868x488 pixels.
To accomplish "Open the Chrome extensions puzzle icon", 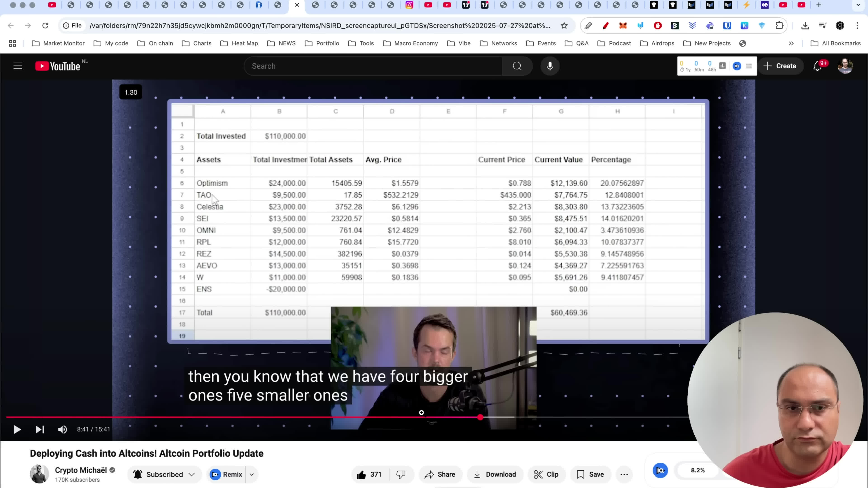I will tap(779, 26).
